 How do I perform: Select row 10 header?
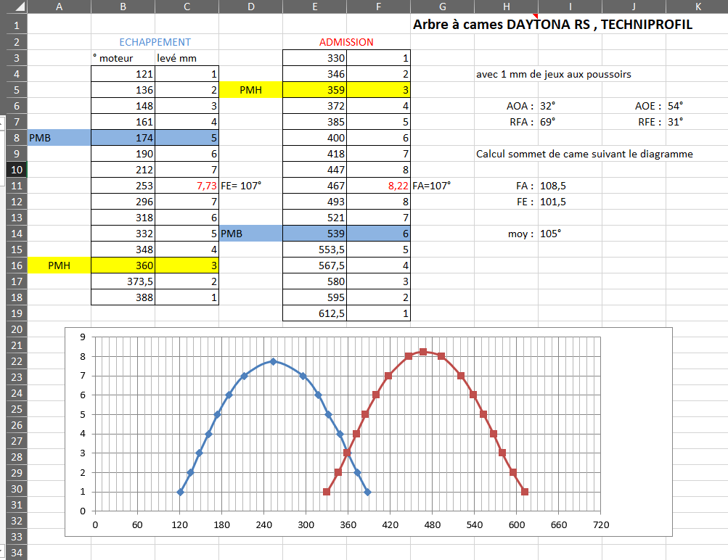17,170
